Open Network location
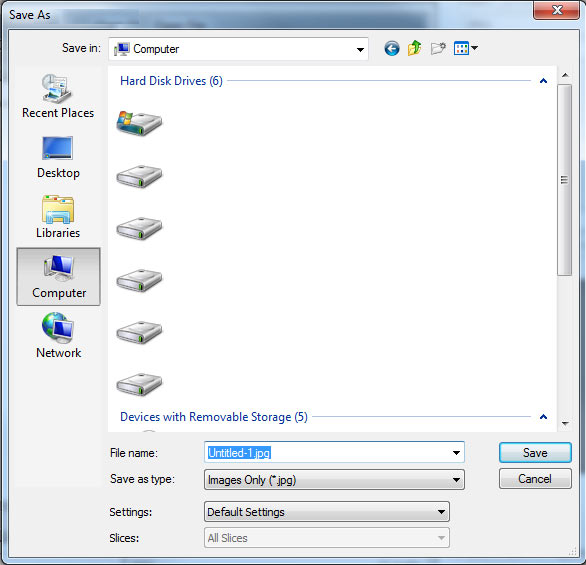Screen dimensions: 586x565 pos(58,336)
